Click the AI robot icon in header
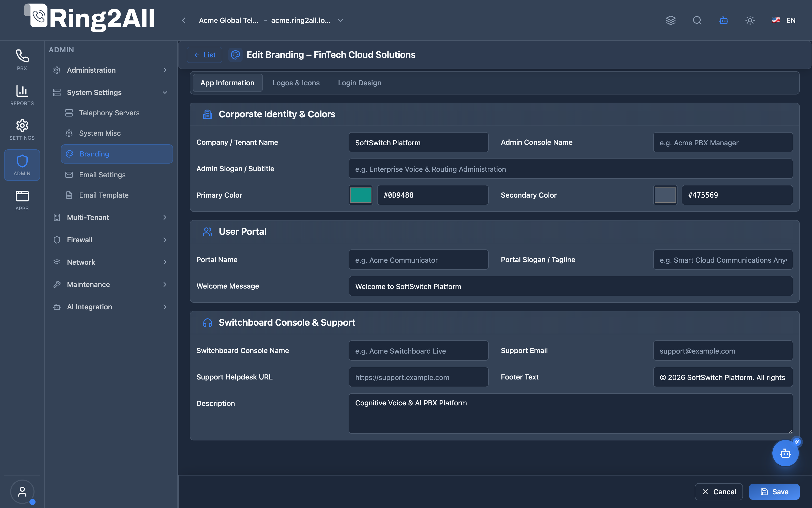The width and height of the screenshot is (812, 508). (x=724, y=21)
